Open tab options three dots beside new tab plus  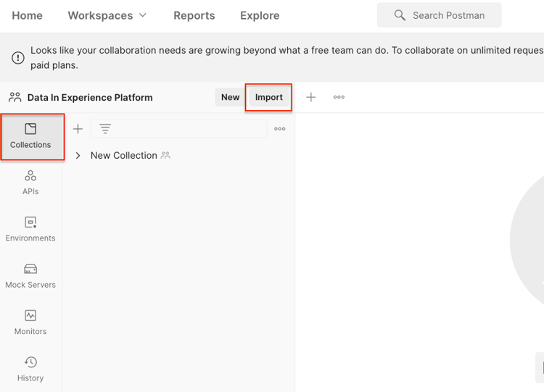pyautogui.click(x=339, y=97)
